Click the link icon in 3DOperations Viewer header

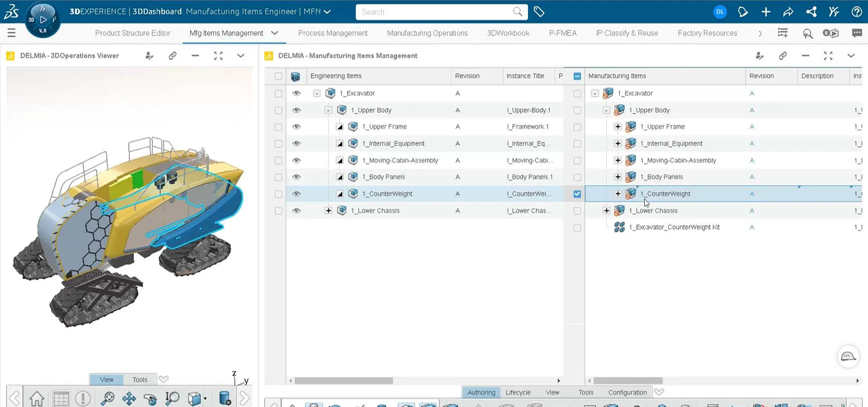point(172,56)
